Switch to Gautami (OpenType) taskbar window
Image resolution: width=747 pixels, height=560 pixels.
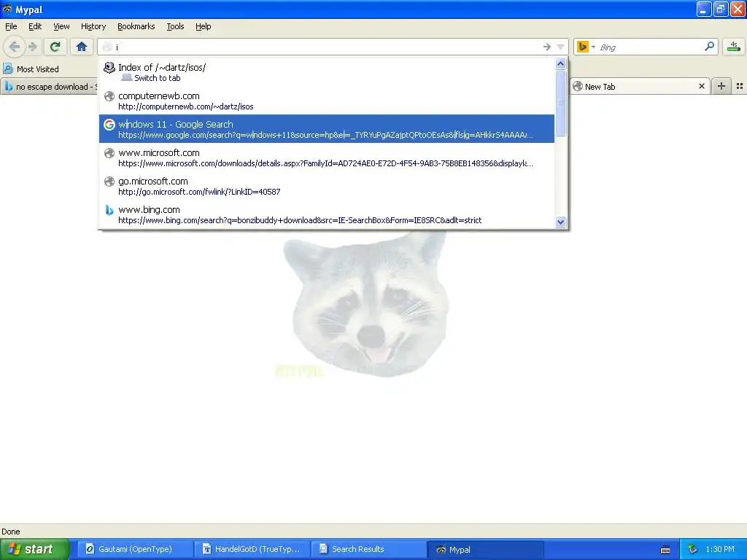coord(135,550)
